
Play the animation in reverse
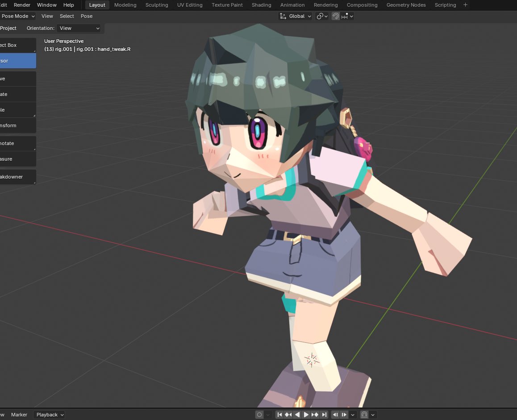click(297, 415)
